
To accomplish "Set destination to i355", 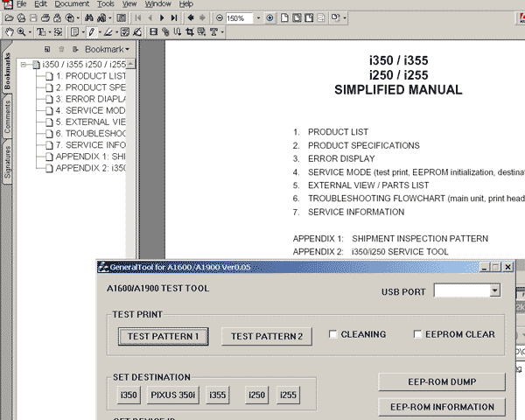I will coord(218,395).
